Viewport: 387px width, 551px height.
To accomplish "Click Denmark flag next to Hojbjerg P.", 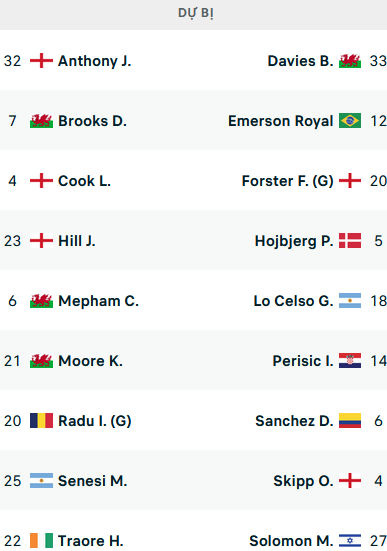I will click(x=350, y=241).
